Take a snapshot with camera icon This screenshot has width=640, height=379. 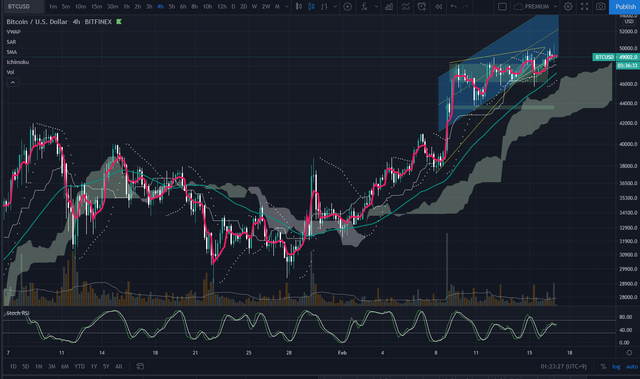(600, 7)
